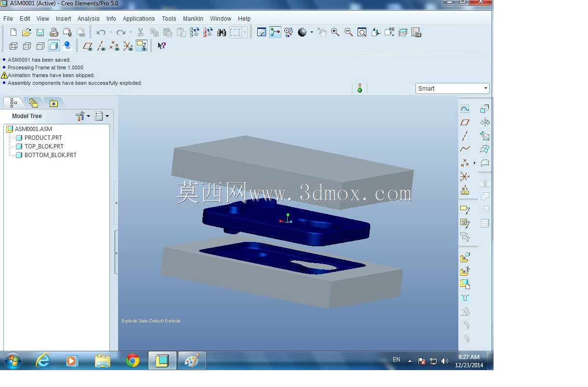Zoom in with magnifier plus
The height and width of the screenshot is (387, 588).
[x=335, y=32]
